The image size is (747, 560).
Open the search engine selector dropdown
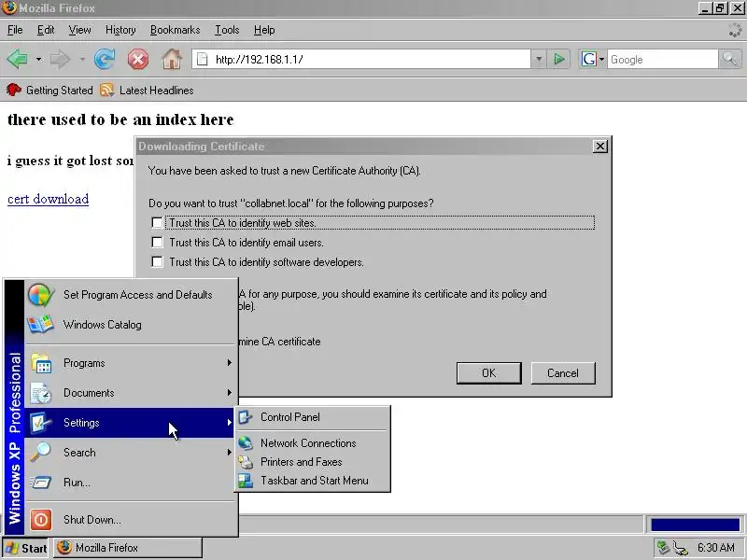[x=601, y=60]
